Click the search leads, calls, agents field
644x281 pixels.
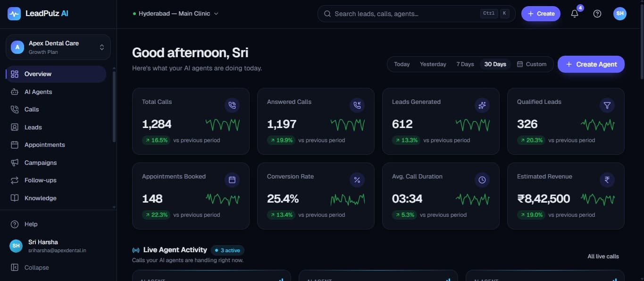pyautogui.click(x=417, y=14)
